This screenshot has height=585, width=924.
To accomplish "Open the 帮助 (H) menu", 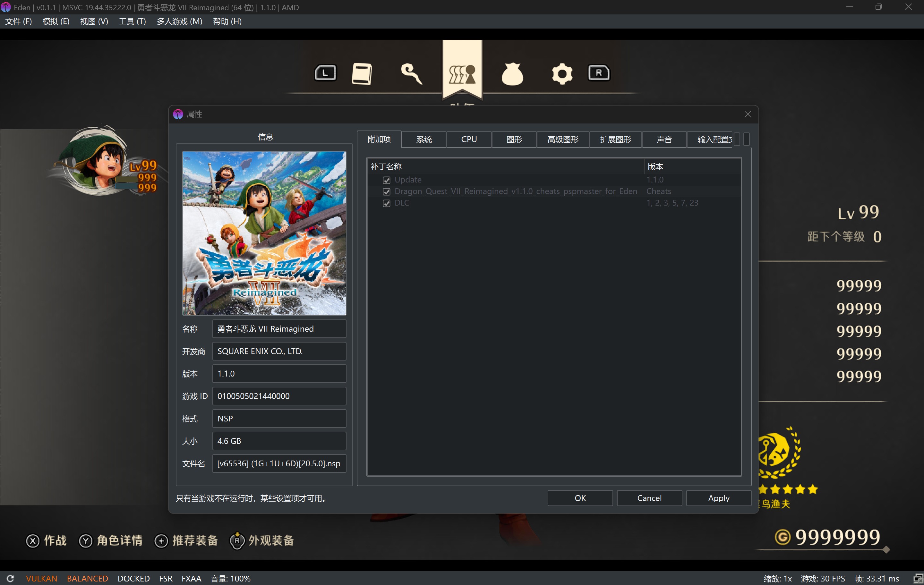I will 227,21.
